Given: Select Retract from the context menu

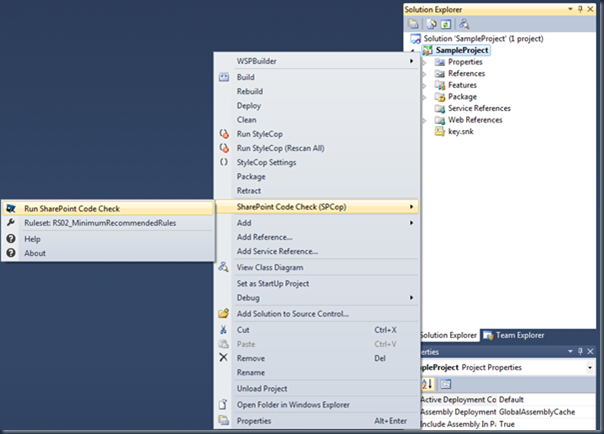Looking at the screenshot, I should point(249,191).
